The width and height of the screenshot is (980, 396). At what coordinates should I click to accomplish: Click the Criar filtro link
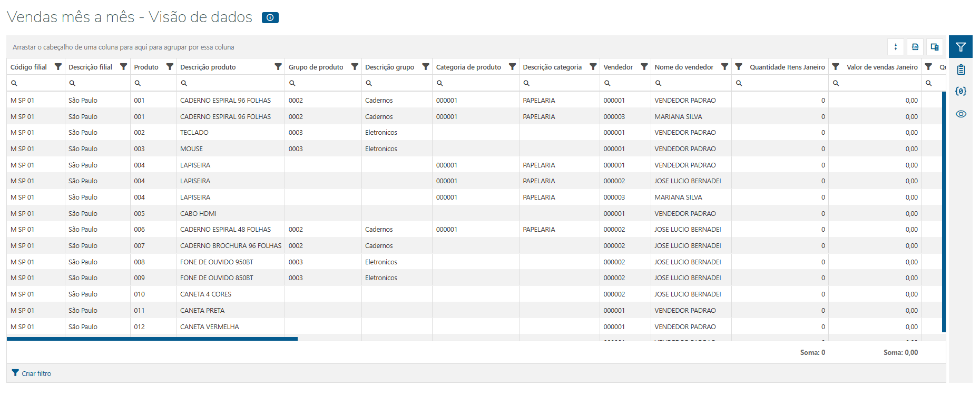36,373
